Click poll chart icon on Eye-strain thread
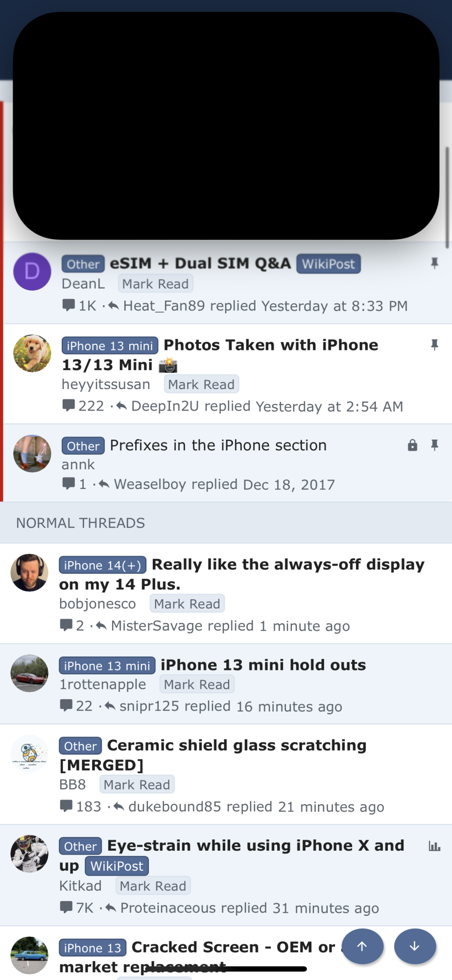The image size is (452, 980). coord(434,846)
